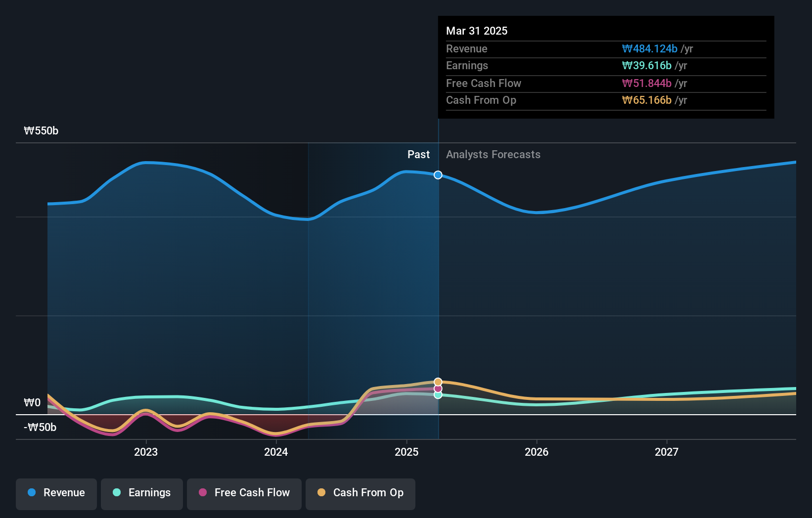The image size is (812, 518).
Task: Click the Free Cash Flow row label in tooltip
Action: coord(483,83)
